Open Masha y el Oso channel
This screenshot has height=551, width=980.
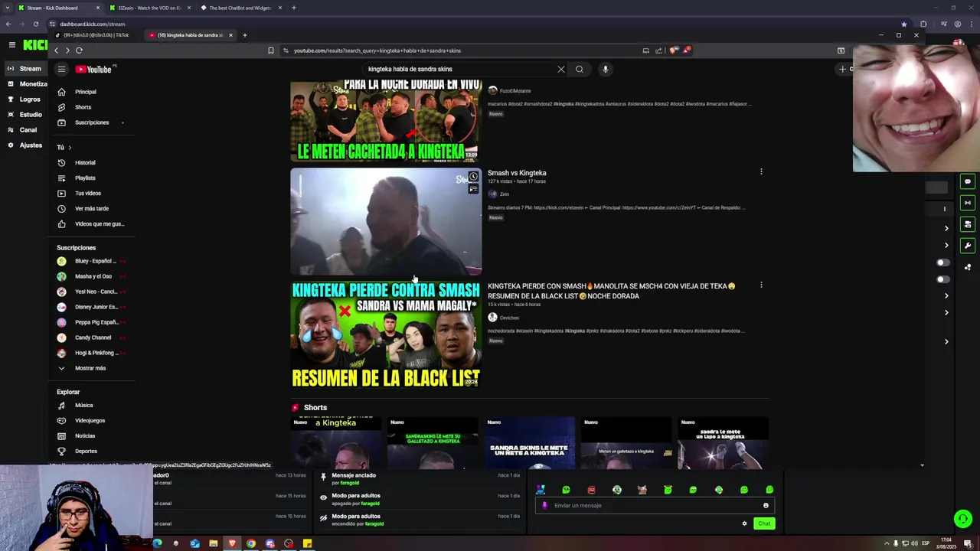pos(90,276)
